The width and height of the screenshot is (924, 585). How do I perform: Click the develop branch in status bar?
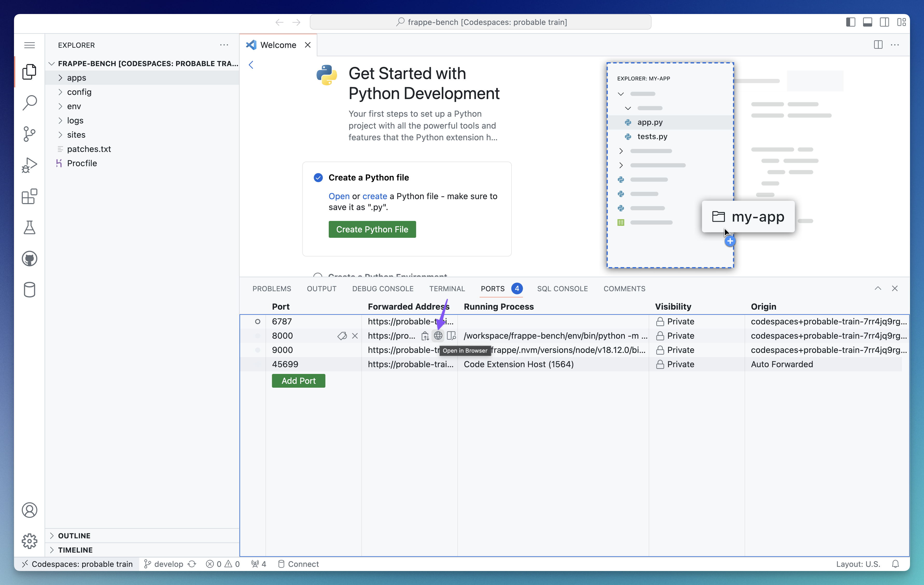(x=164, y=564)
